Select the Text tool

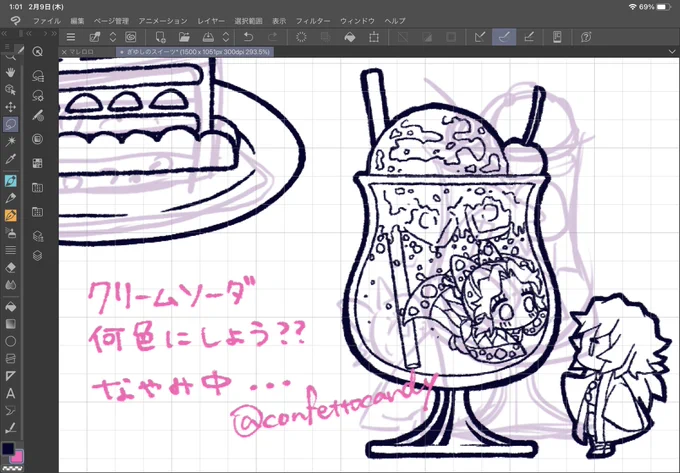10,393
